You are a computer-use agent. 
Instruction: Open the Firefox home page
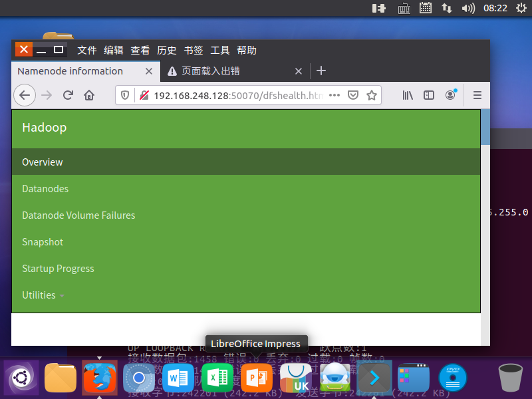(89, 95)
